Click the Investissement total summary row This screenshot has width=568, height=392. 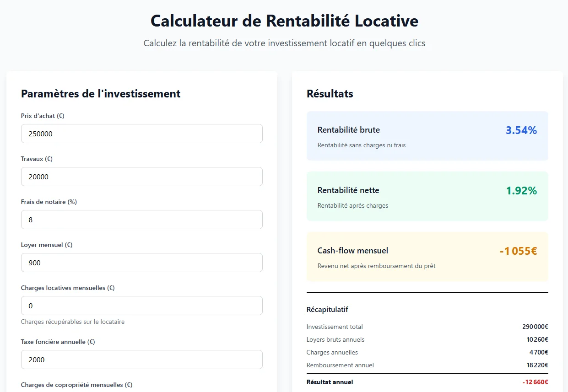[x=427, y=327]
